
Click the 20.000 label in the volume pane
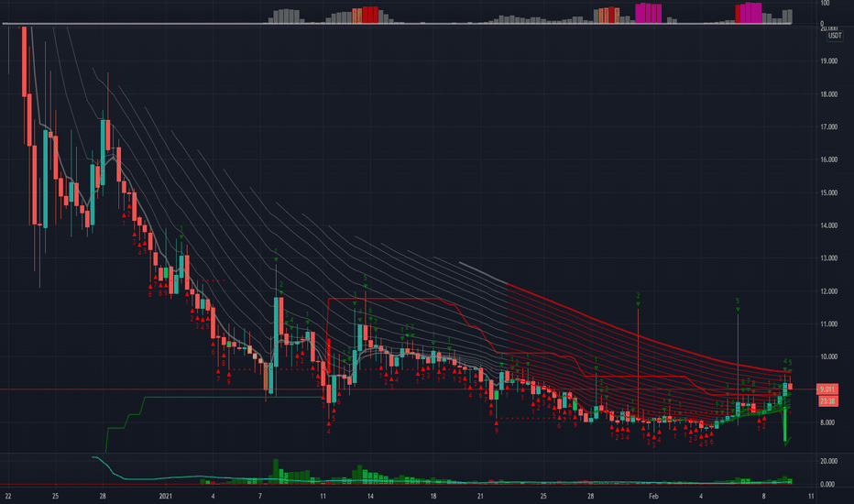click(829, 461)
